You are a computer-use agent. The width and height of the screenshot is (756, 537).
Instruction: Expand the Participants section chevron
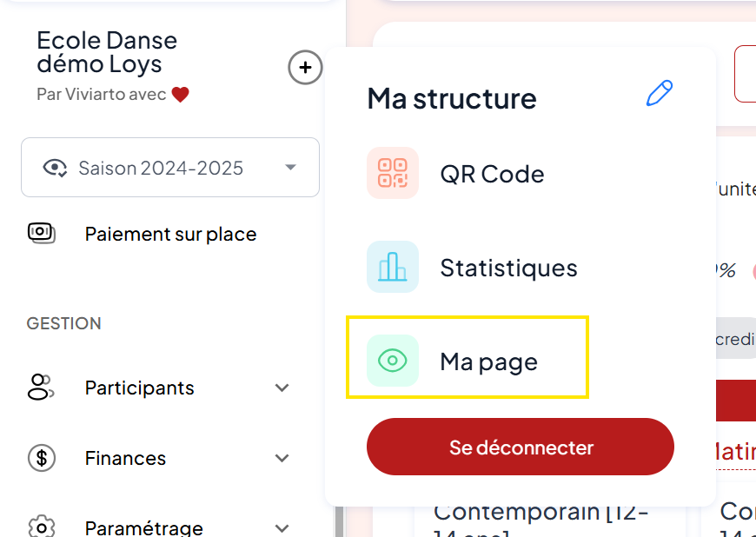(x=282, y=388)
